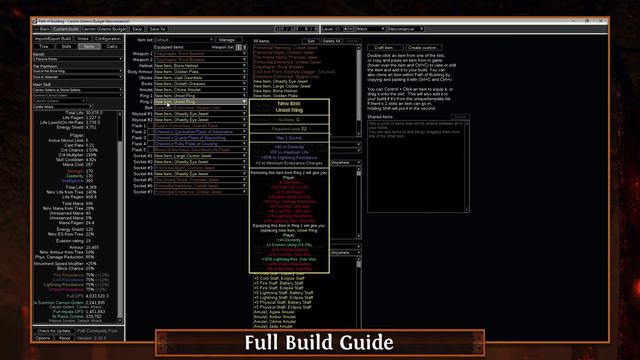The image size is (640, 360).
Task: Open the Abyssal #1 slot dropdown
Action: 200,114
